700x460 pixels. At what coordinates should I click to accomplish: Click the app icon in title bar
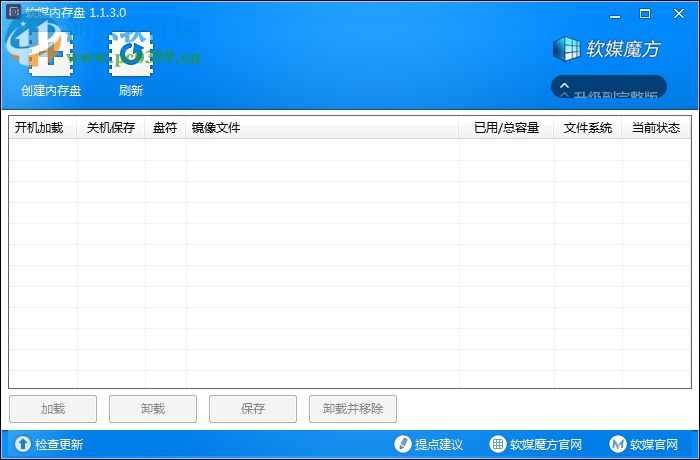pyautogui.click(x=13, y=12)
